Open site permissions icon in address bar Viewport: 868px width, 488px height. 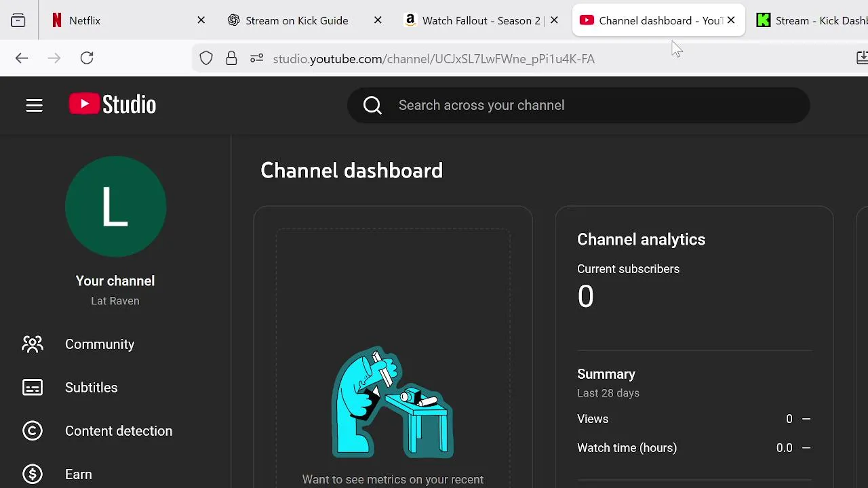click(x=256, y=58)
